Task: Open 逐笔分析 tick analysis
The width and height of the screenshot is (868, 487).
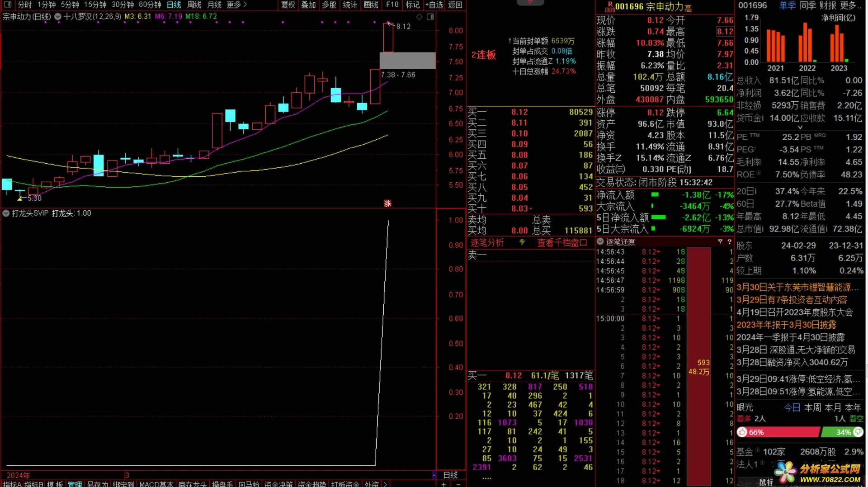Action: tap(487, 242)
